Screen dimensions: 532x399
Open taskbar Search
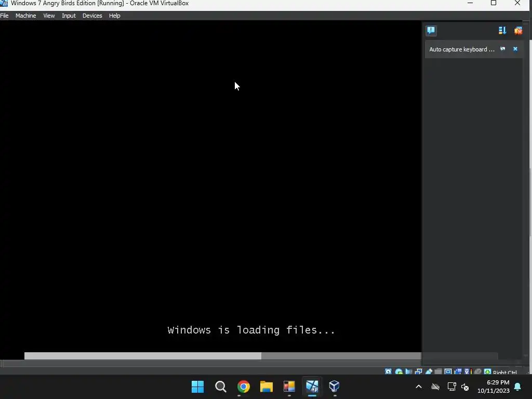220,387
